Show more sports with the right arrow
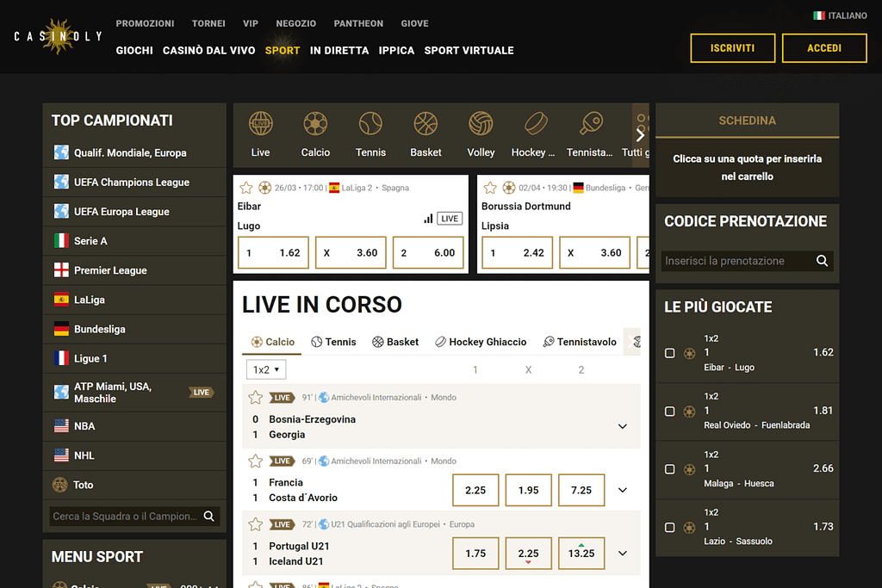 (640, 135)
